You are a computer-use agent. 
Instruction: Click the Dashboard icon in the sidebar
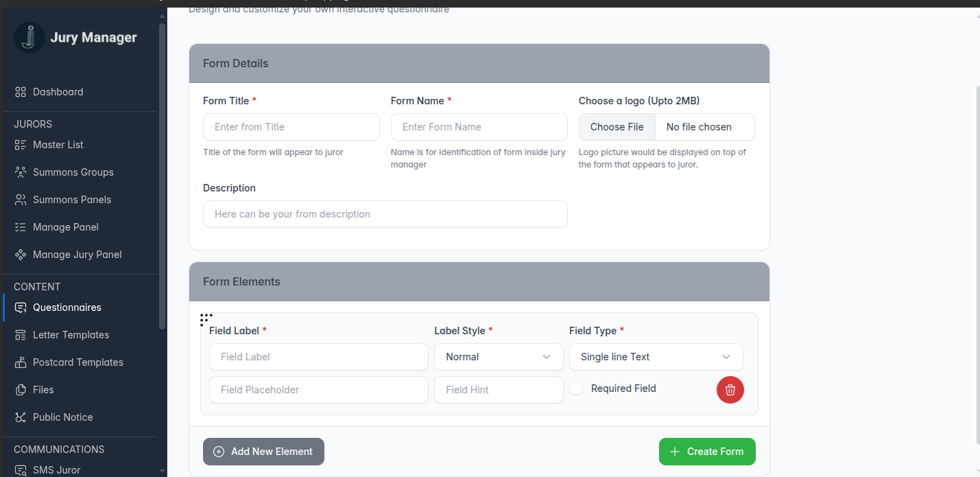21,91
